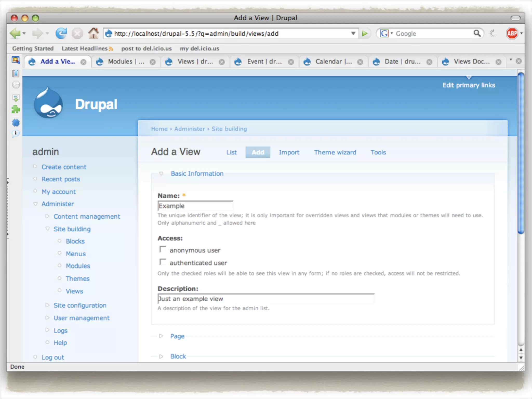Viewport: 532px width, 399px height.
Task: Click the vertical scrollbar thumb
Action: click(x=521, y=153)
